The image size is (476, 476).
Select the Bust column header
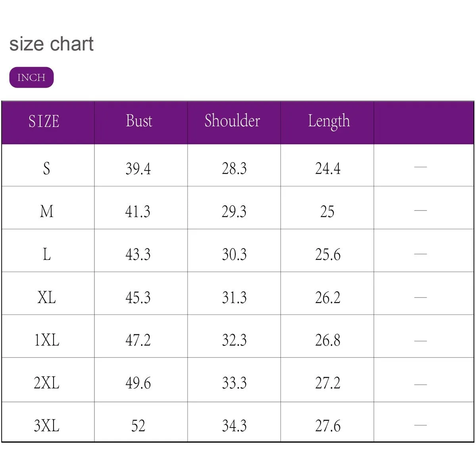click(x=139, y=121)
